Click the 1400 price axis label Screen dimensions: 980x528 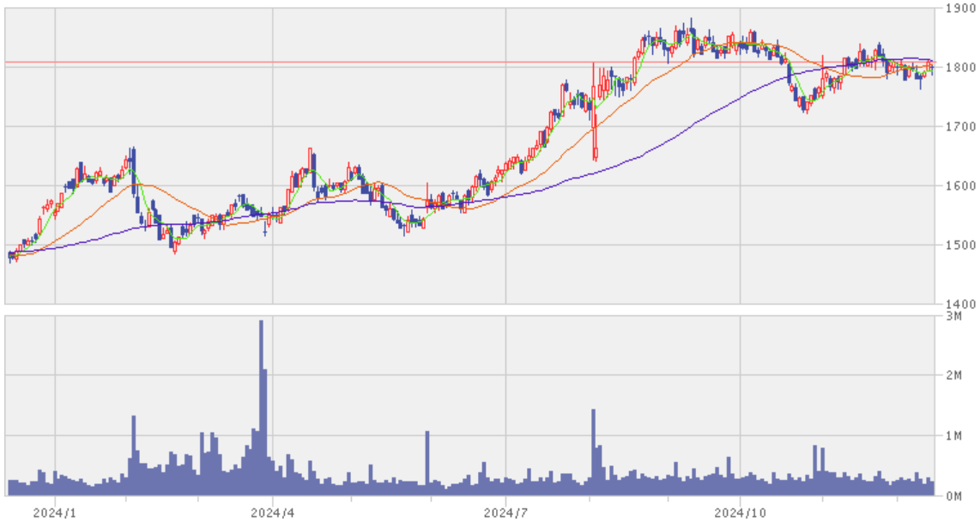(x=960, y=305)
